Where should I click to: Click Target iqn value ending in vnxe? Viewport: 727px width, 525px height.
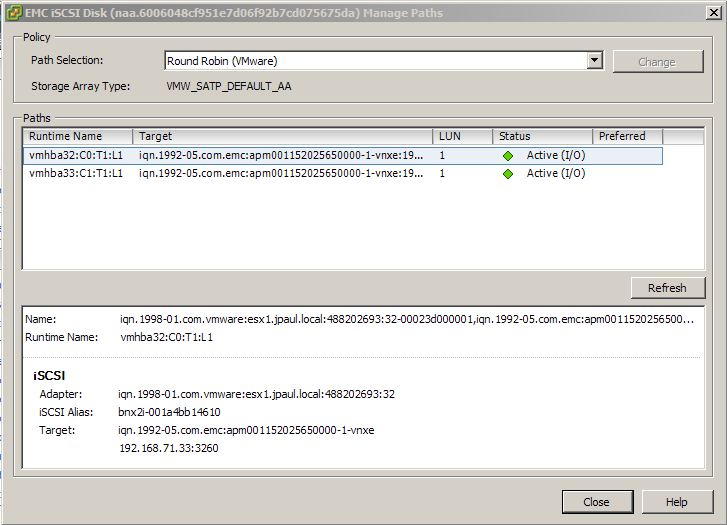246,430
